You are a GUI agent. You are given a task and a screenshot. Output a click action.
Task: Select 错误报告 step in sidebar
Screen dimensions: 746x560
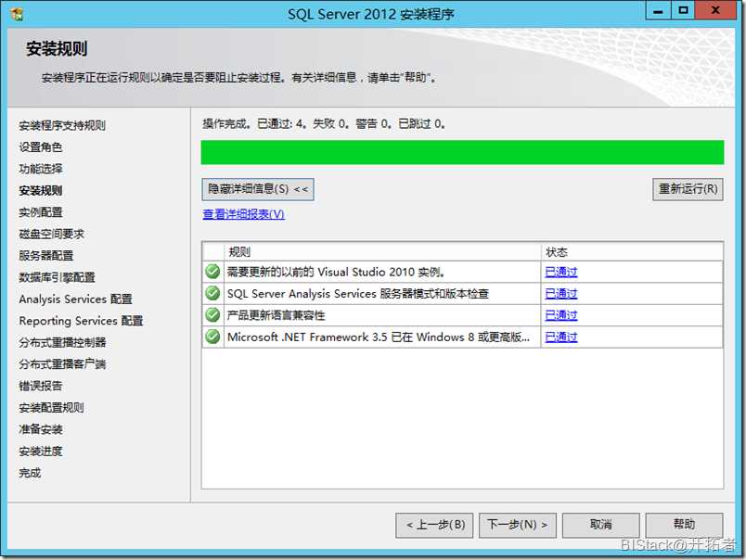41,386
